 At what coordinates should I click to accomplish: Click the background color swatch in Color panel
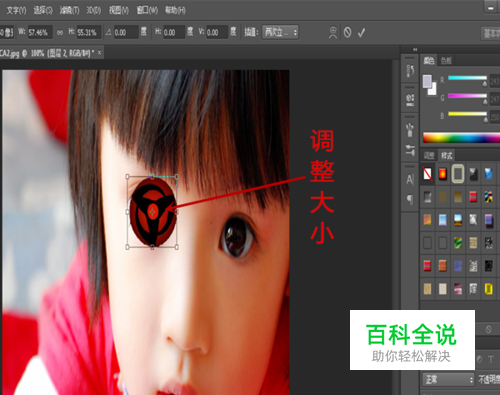tap(433, 90)
